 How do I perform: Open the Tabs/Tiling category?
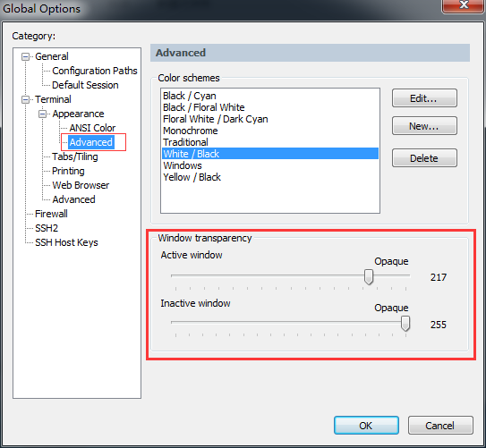pos(75,156)
